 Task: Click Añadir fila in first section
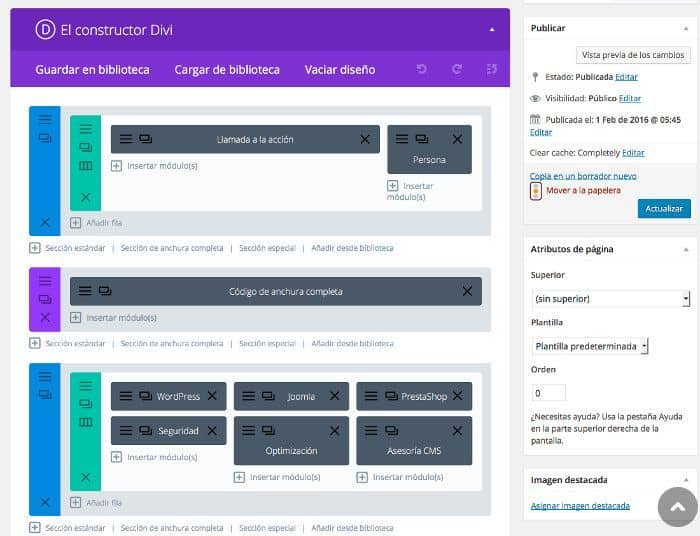pyautogui.click(x=96, y=223)
